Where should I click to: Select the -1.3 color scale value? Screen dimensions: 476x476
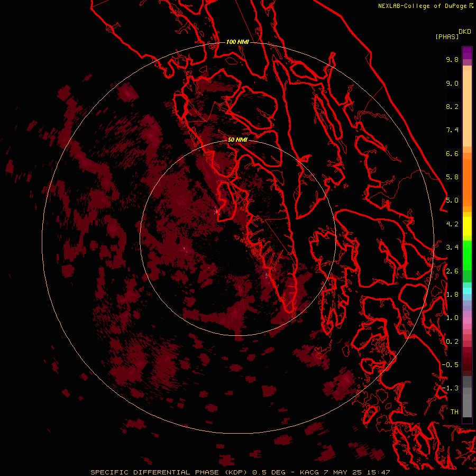click(x=450, y=388)
